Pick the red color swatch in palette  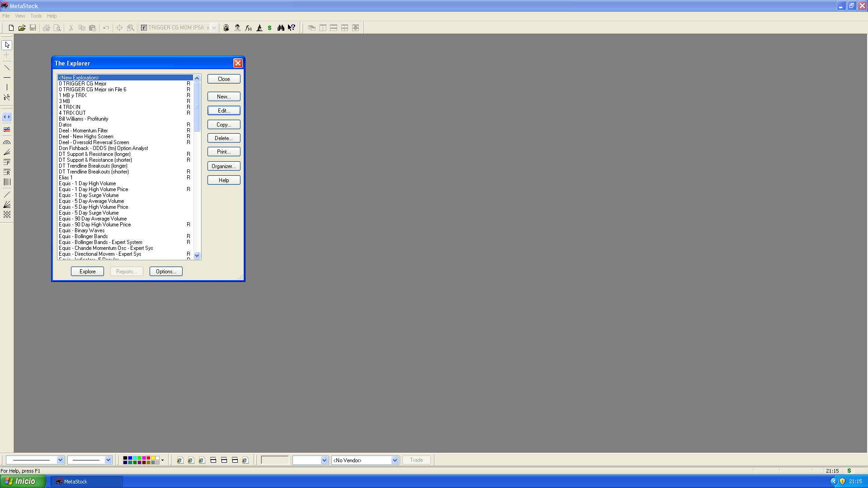click(x=148, y=458)
